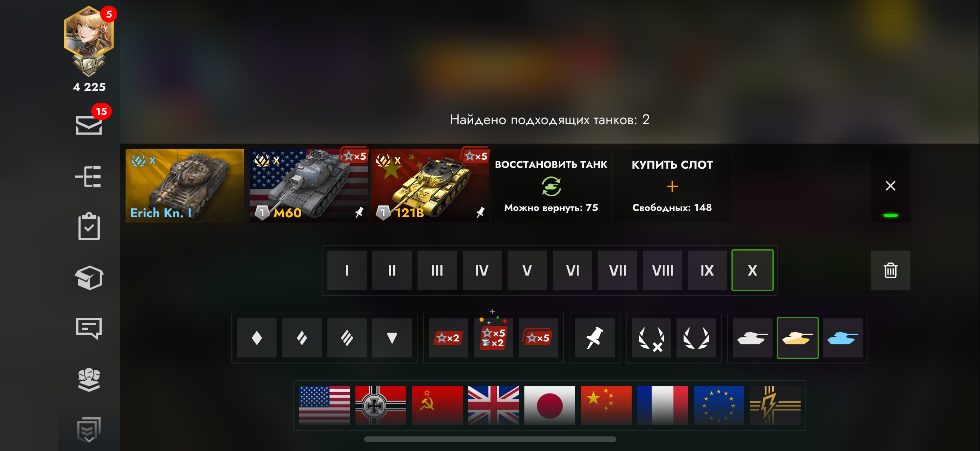This screenshot has height=451, width=980.
Task: Click the nations horizontal scrollbar
Action: click(490, 439)
